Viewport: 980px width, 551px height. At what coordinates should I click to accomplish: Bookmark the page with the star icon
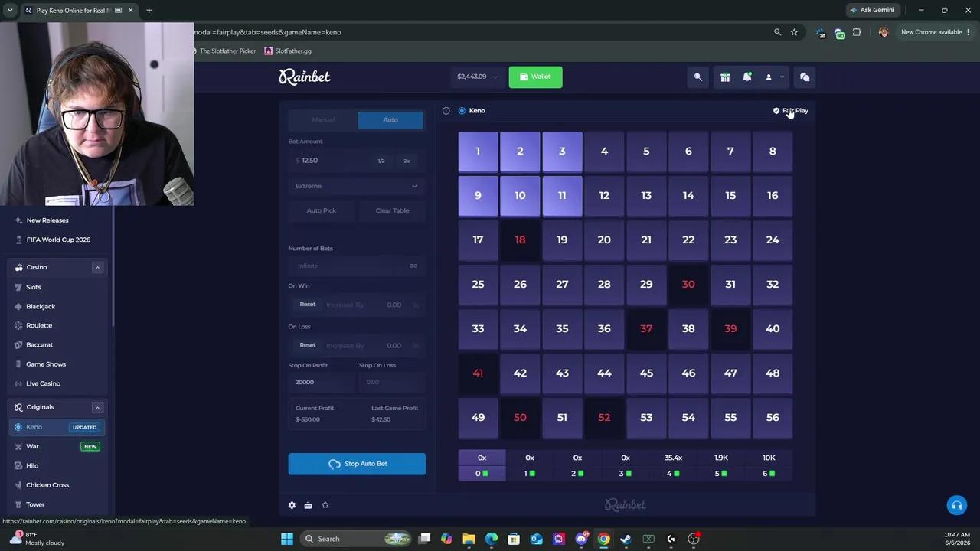pos(794,32)
